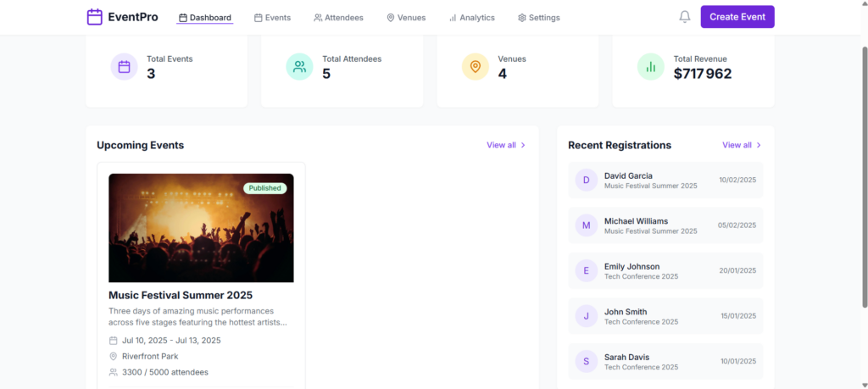Open notifications bell icon
Screen dimensions: 868x389
coord(685,17)
